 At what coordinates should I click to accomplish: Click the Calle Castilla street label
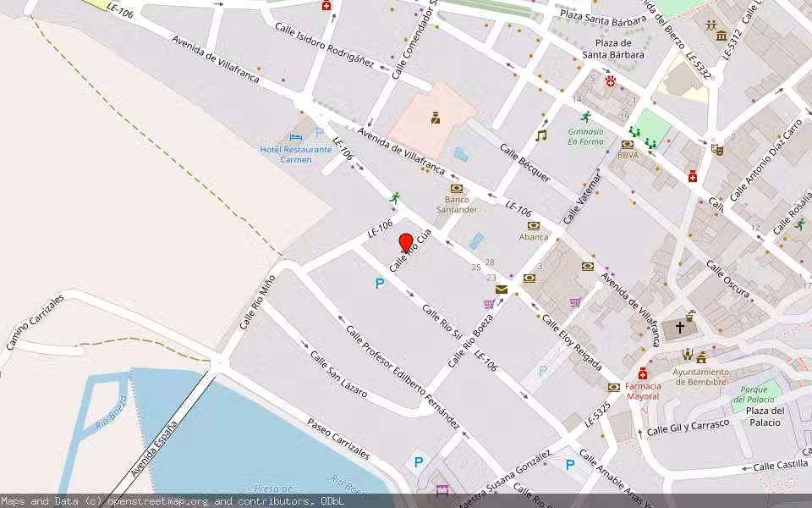(781, 465)
